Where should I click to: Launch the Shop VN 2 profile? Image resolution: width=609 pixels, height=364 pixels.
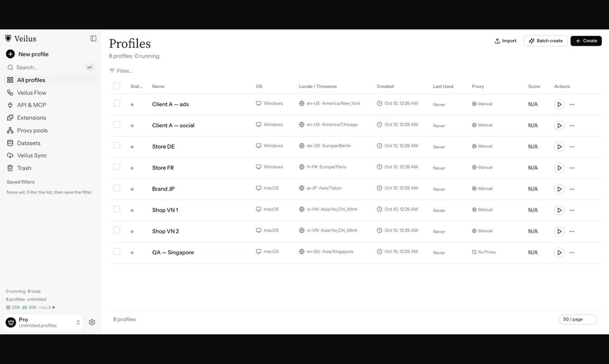click(559, 231)
